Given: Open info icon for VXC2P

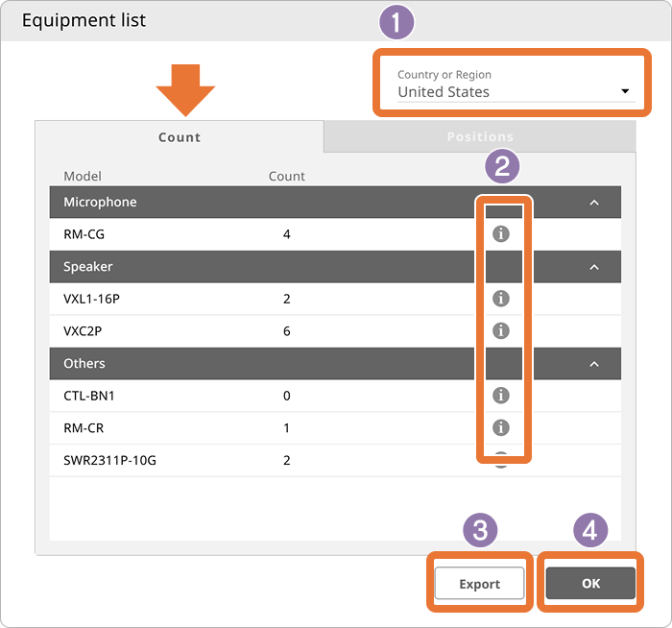Looking at the screenshot, I should pyautogui.click(x=500, y=330).
